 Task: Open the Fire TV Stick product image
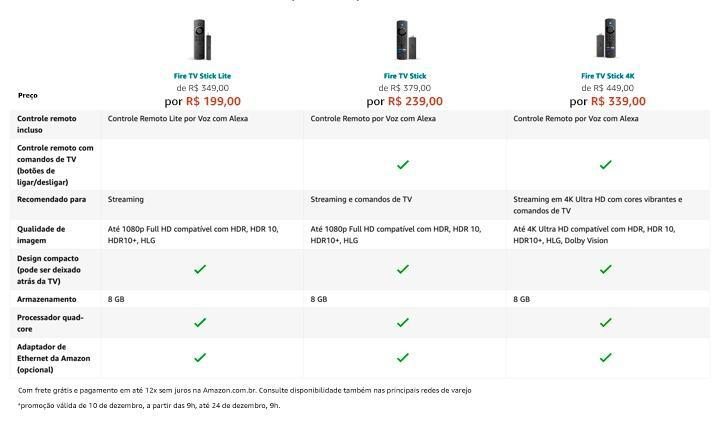(x=405, y=40)
